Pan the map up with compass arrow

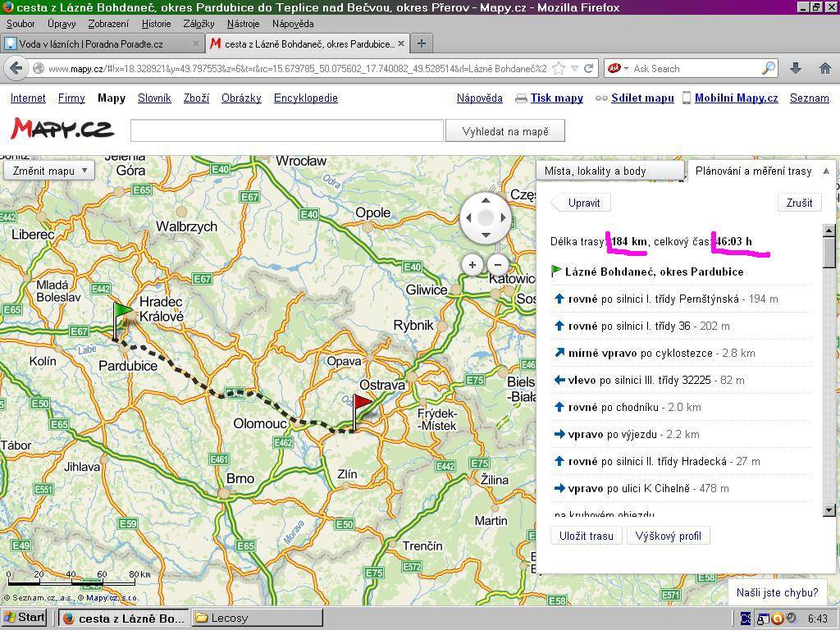click(486, 200)
